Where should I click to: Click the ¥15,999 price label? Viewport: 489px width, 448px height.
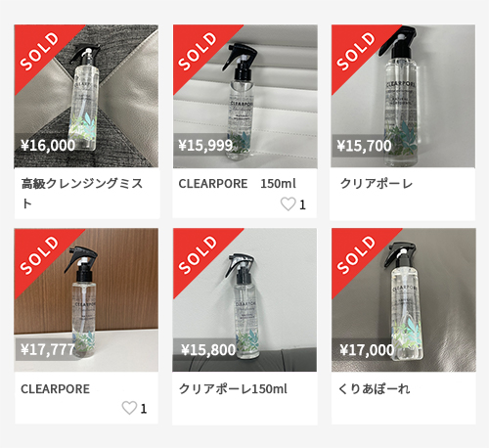pos(205,146)
